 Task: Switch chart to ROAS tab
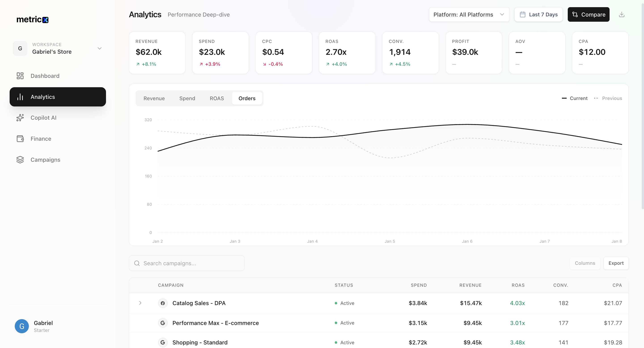point(216,98)
